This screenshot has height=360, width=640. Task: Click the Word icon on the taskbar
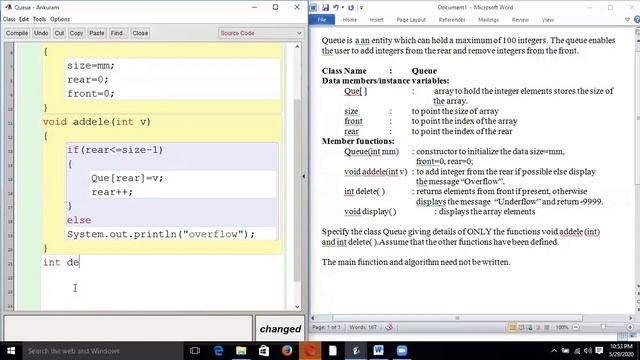(x=378, y=351)
